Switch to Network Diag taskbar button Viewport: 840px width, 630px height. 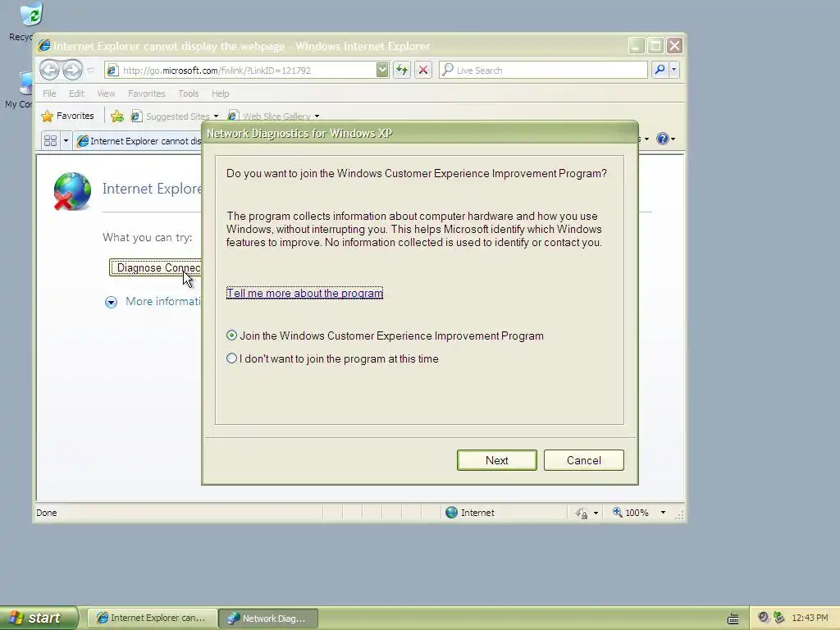point(268,619)
